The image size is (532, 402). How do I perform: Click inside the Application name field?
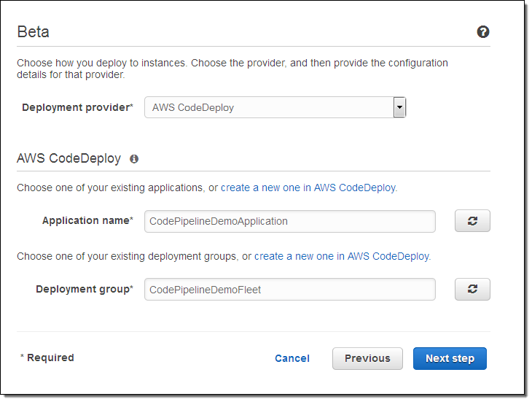pyautogui.click(x=289, y=221)
